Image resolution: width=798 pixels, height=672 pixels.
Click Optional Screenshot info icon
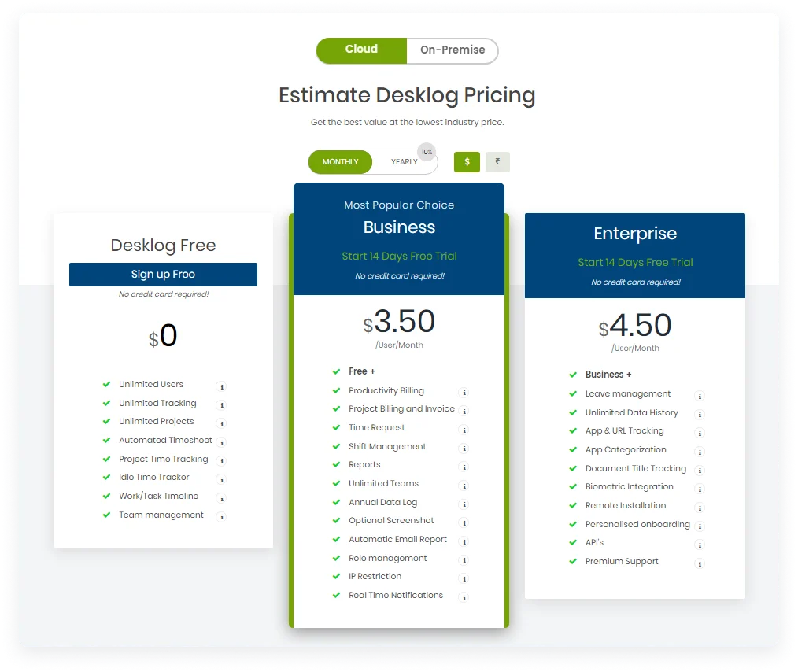464,523
